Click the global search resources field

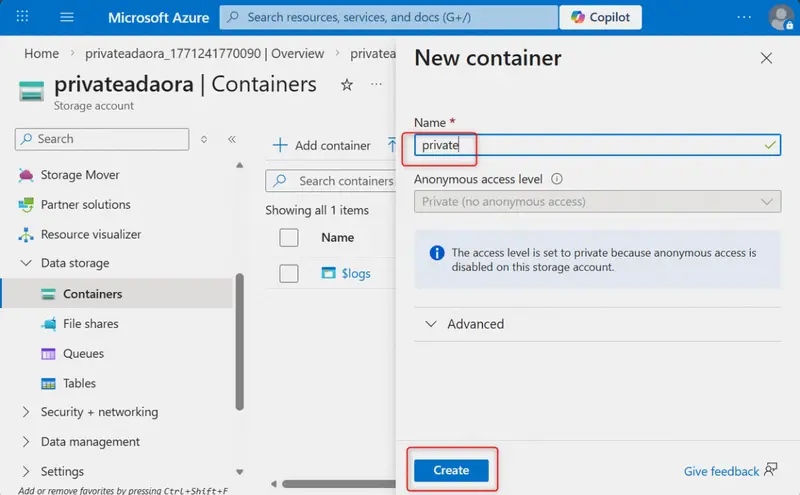click(x=389, y=17)
